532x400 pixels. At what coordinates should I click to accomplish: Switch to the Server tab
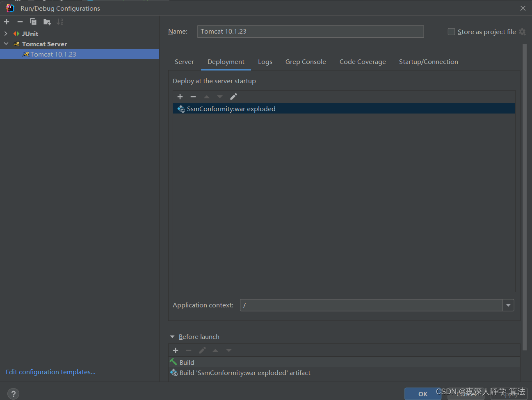tap(184, 62)
